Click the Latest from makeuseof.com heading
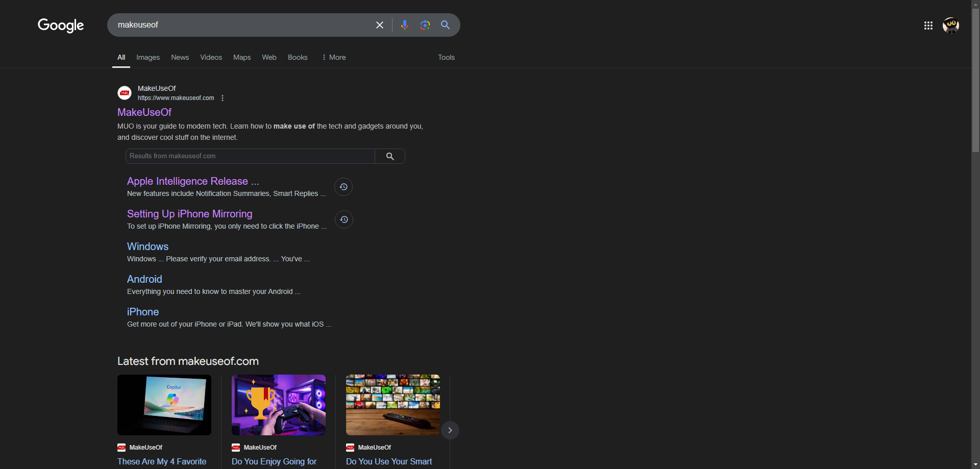The height and width of the screenshot is (469, 980). coord(188,361)
